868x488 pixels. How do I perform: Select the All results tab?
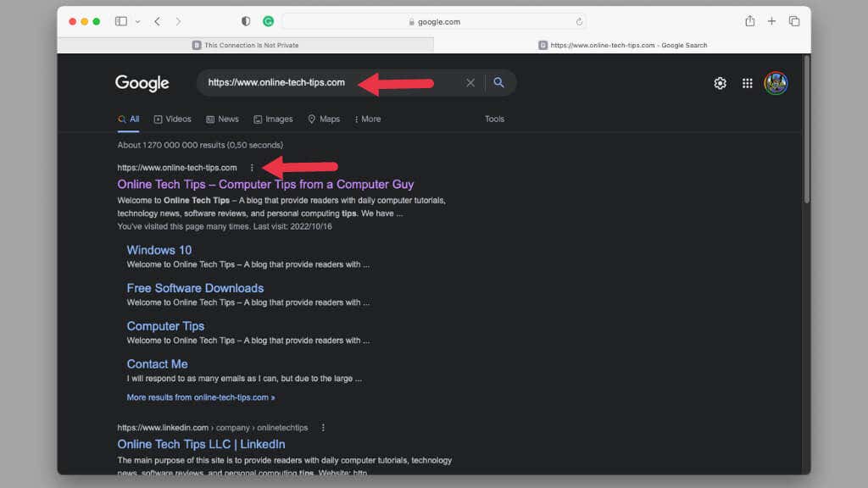129,119
